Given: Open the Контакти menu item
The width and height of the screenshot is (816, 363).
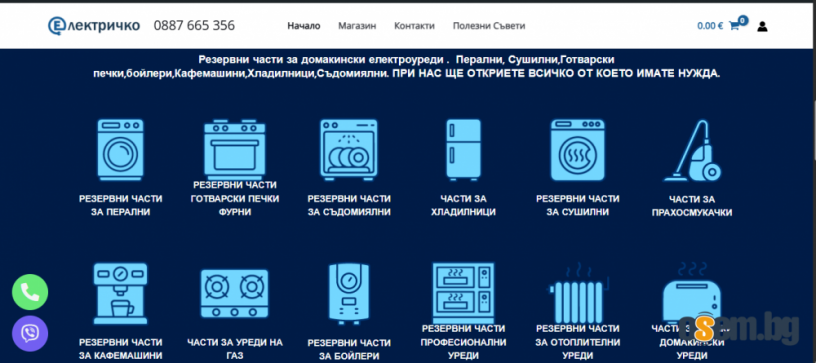Looking at the screenshot, I should tap(414, 25).
